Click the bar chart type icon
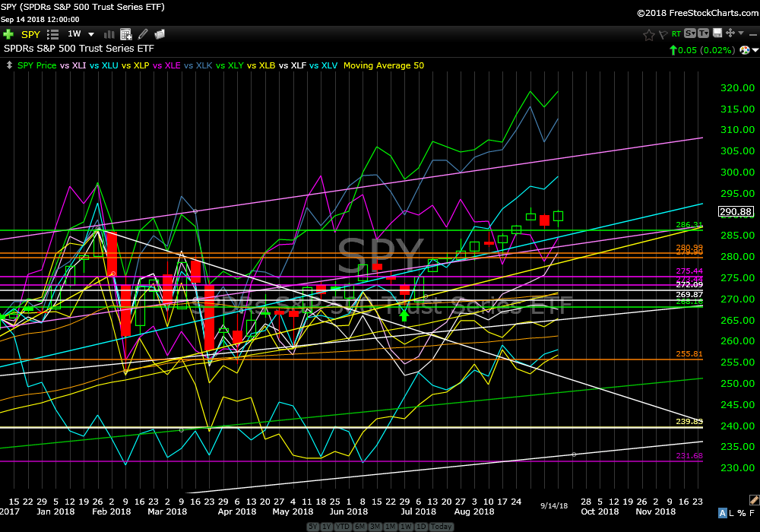Screen dimensions: 760x532 pos(109,34)
